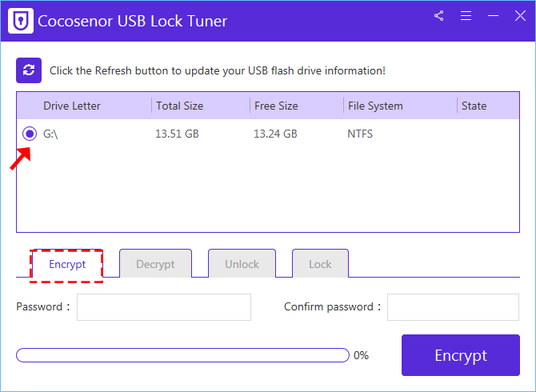
Task: Open the share icon in title bar
Action: point(439,16)
